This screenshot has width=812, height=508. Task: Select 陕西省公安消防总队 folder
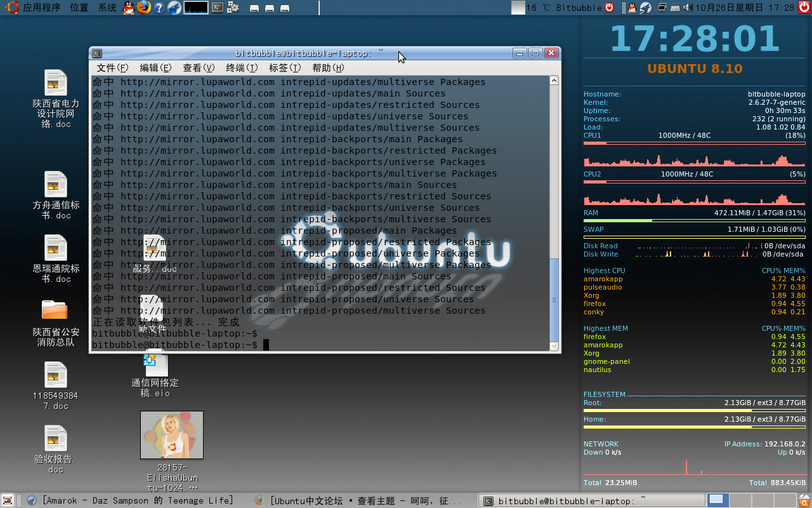point(56,323)
